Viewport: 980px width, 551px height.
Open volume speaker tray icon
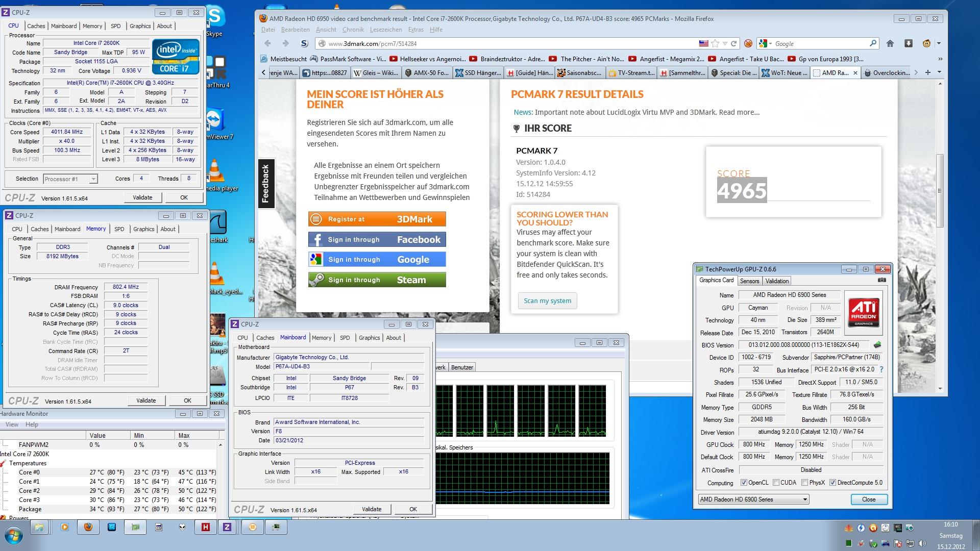[x=922, y=543]
